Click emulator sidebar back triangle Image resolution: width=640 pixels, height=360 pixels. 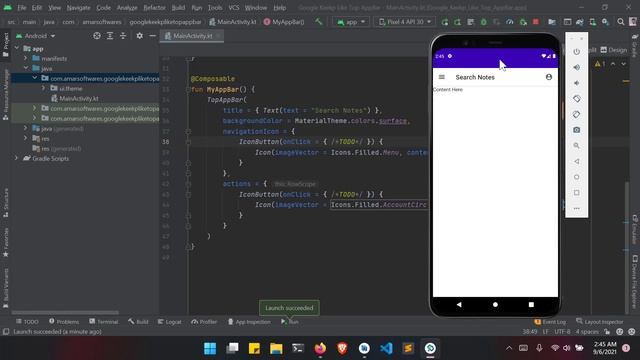pyautogui.click(x=576, y=161)
